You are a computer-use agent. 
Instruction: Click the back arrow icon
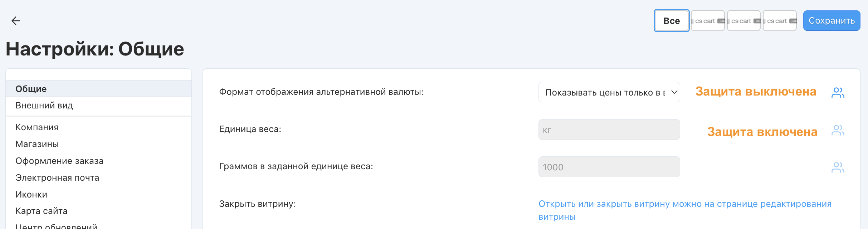pos(16,21)
